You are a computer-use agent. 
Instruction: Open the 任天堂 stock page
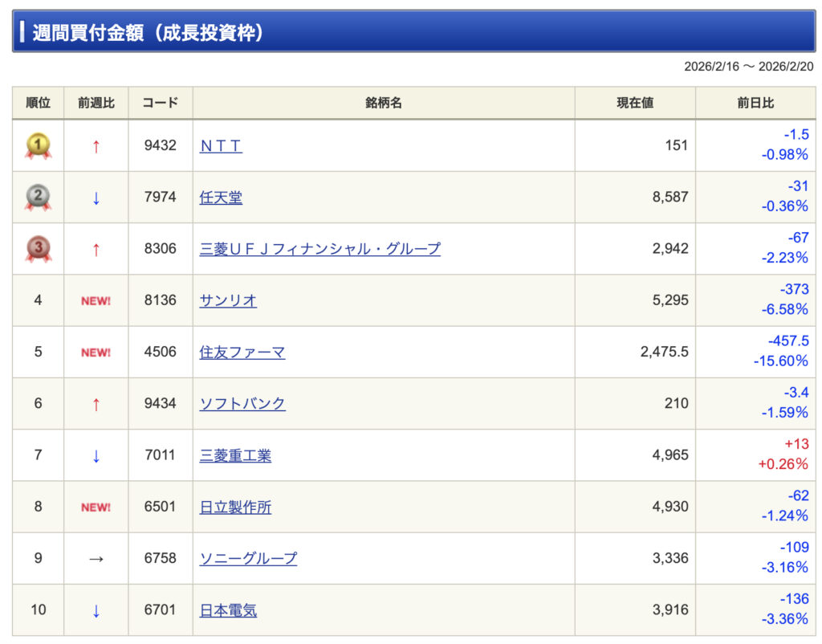[x=221, y=198]
